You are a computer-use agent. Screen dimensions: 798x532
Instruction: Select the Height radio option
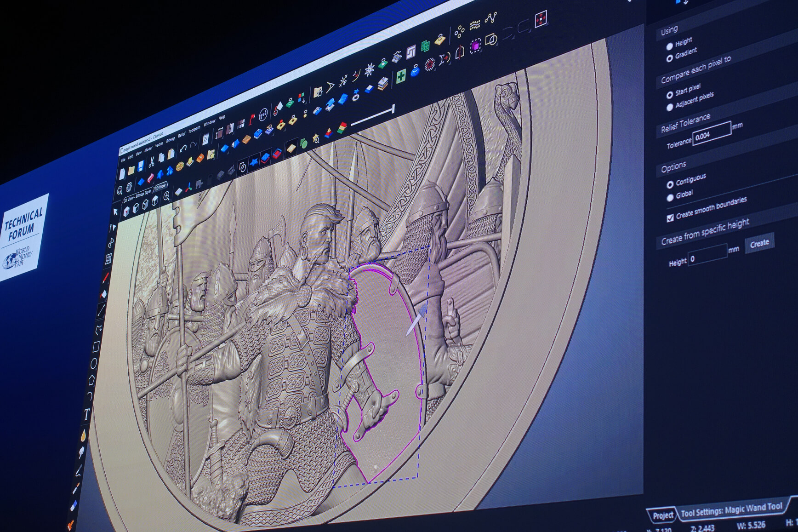pyautogui.click(x=669, y=46)
